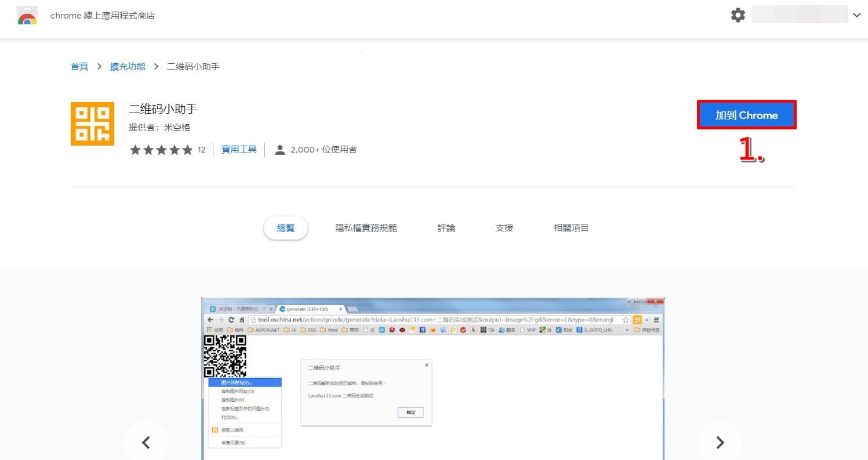Click the user count person icon
Screen dimensions: 868x460
[x=280, y=150]
